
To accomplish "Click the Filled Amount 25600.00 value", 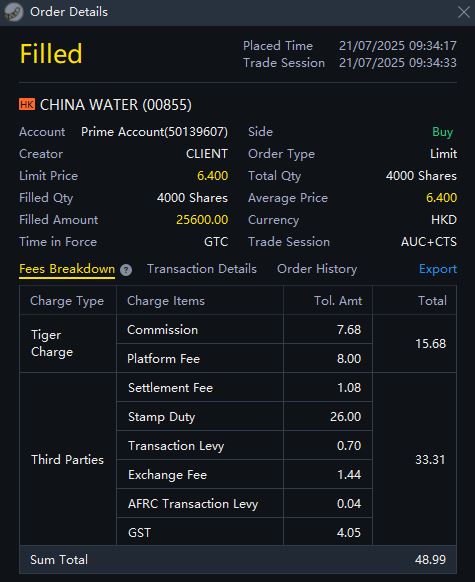I will click(202, 220).
